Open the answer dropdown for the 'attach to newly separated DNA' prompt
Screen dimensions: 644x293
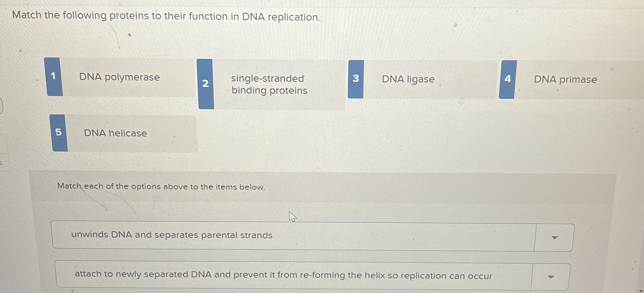coord(551,276)
